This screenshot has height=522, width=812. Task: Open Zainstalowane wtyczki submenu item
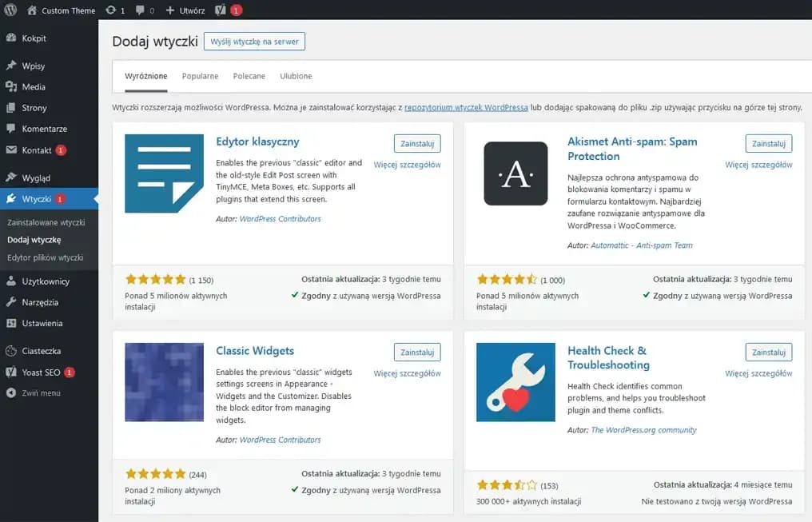pos(46,222)
